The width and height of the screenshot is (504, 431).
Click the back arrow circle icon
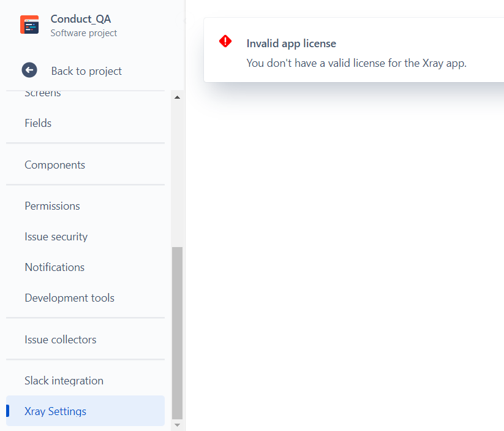(x=29, y=70)
